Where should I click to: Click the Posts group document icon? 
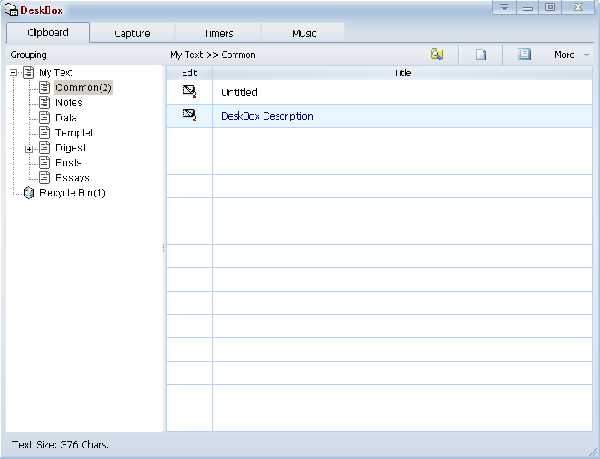(45, 163)
